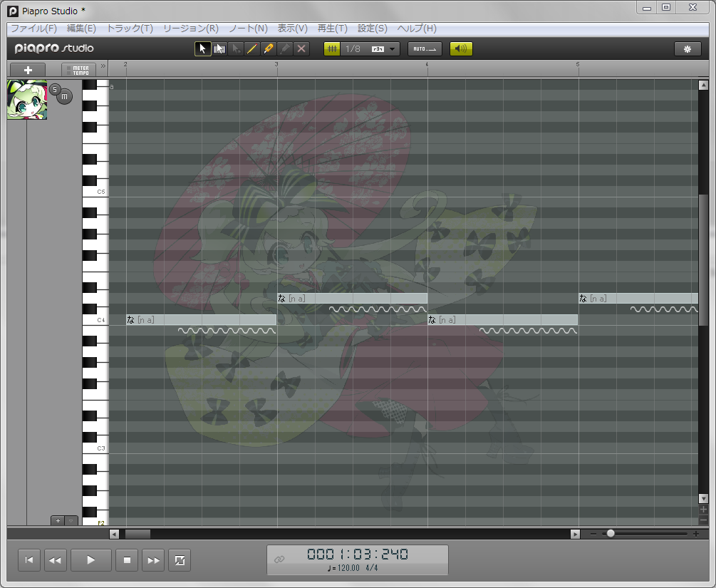
Task: Zoom in vertically with the plus under the vertical scrollbar
Action: click(x=703, y=510)
